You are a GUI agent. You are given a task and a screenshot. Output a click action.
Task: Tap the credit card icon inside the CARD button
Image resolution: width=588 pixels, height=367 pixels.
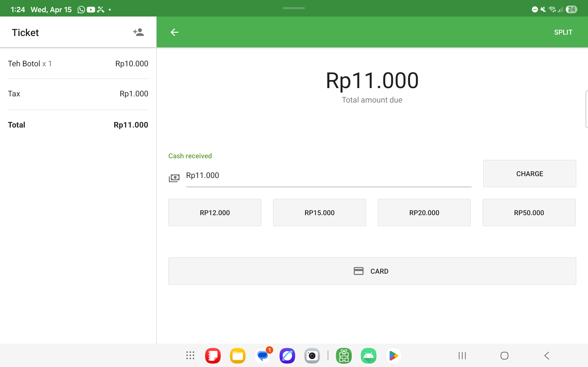click(x=359, y=271)
